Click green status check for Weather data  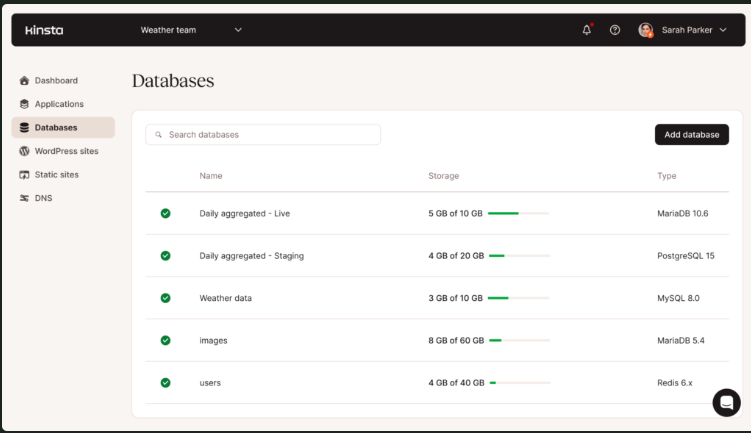tap(165, 298)
